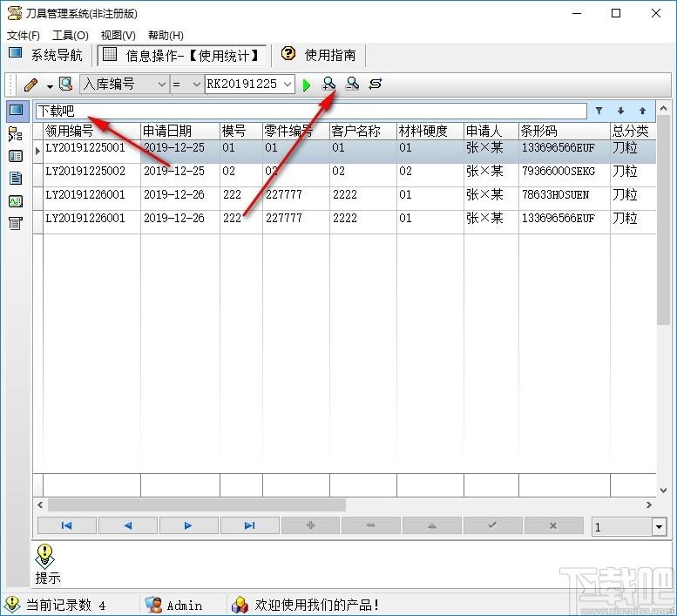Click the up arrow next to filter
The height and width of the screenshot is (616, 677).
pos(642,111)
